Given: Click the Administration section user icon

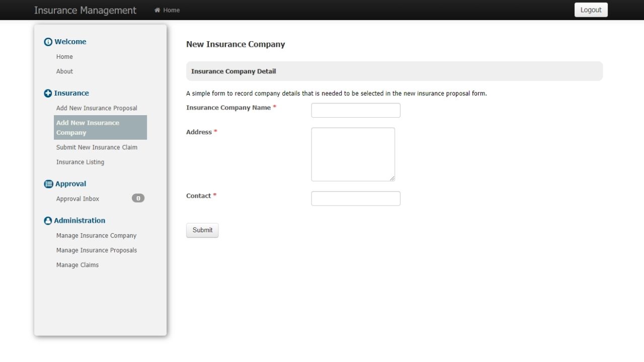Looking at the screenshot, I should pyautogui.click(x=48, y=221).
